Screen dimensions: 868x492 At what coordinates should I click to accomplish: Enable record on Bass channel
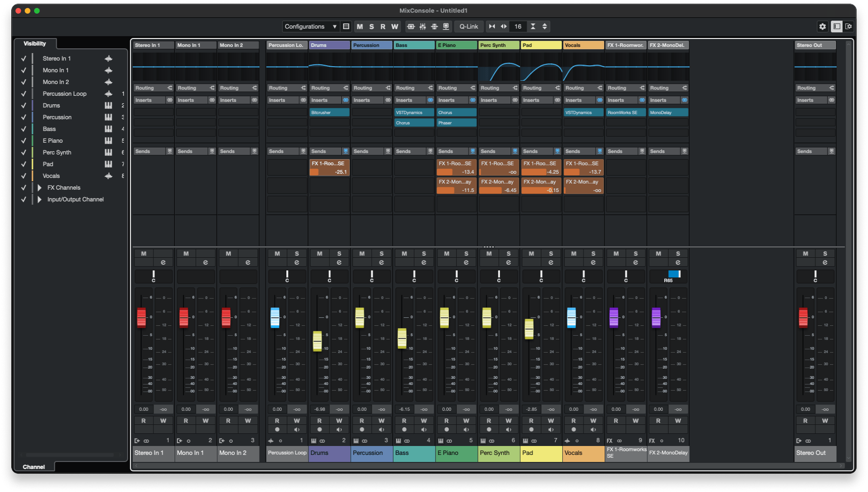coord(404,430)
